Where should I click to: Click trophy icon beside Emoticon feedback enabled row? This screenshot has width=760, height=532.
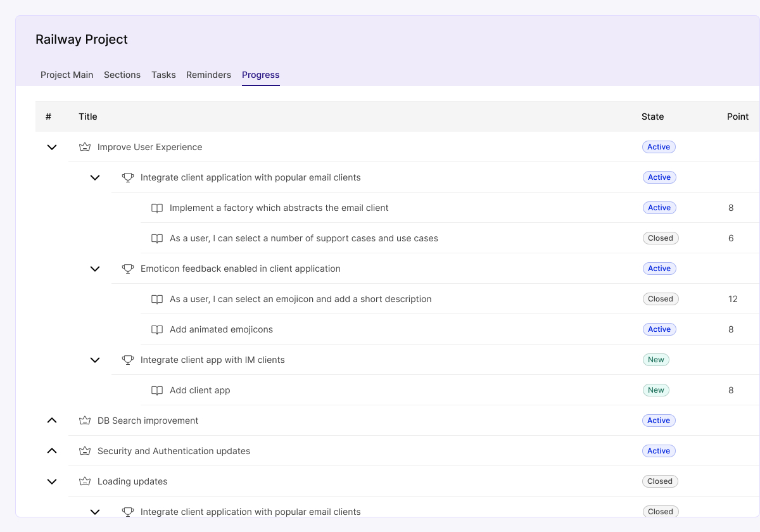[128, 269]
